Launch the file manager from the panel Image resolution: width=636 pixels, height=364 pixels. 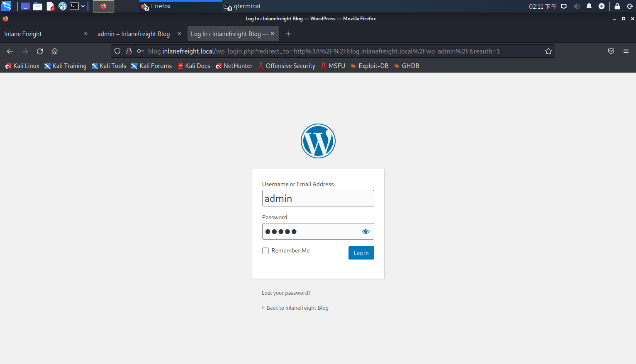pos(38,6)
